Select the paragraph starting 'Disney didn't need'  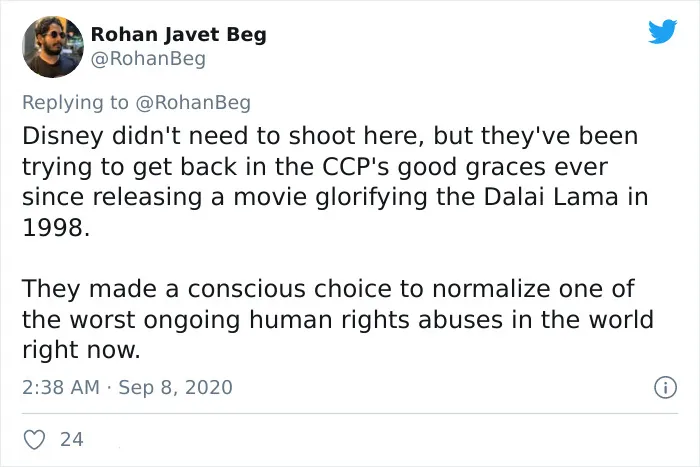click(x=335, y=182)
